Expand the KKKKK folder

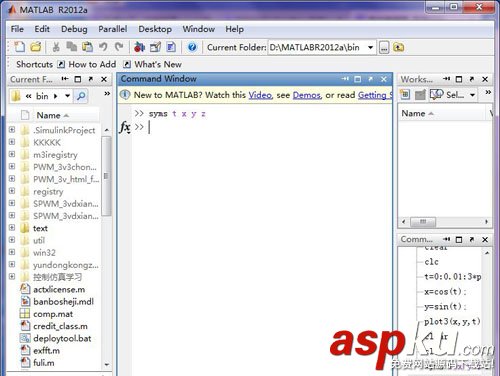(12, 142)
